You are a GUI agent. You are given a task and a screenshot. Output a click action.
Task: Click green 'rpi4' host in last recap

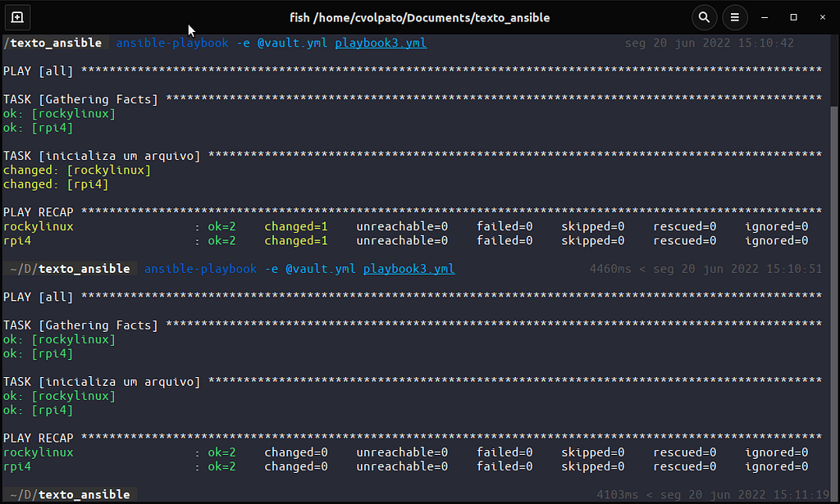click(x=17, y=466)
